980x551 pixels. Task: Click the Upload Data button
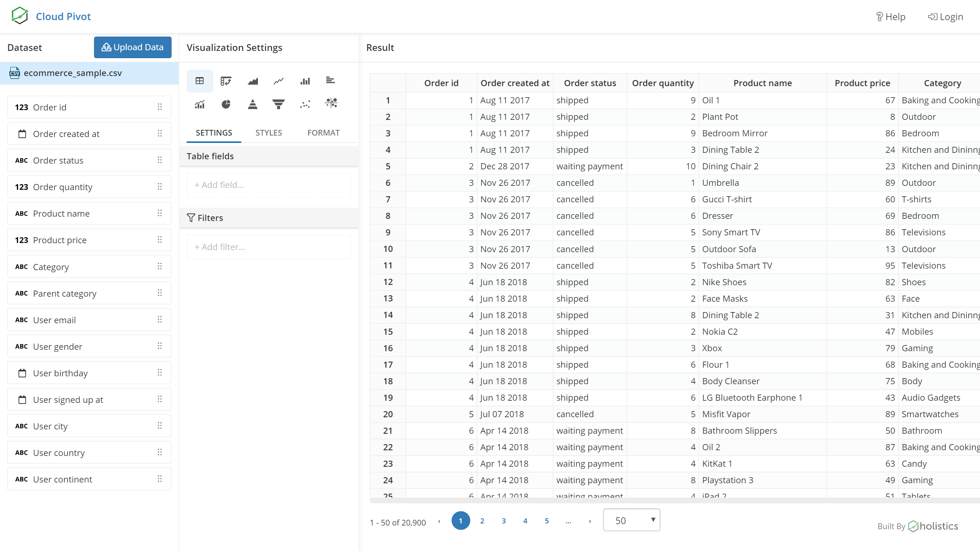pyautogui.click(x=132, y=47)
